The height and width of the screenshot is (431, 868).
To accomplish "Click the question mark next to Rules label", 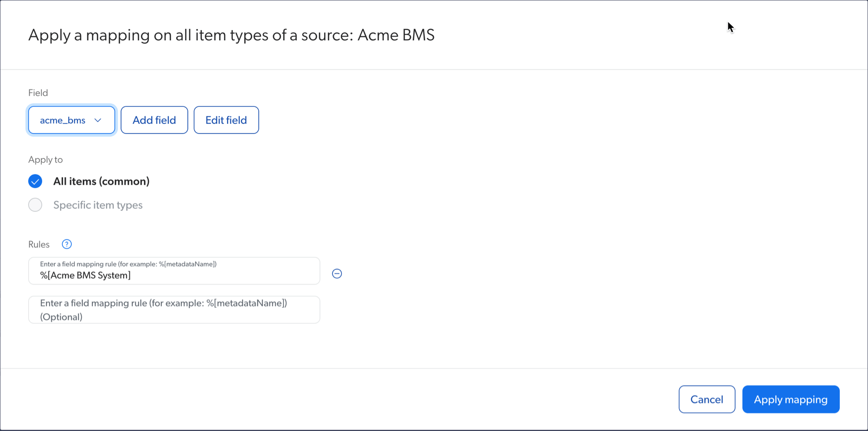I will pyautogui.click(x=67, y=244).
